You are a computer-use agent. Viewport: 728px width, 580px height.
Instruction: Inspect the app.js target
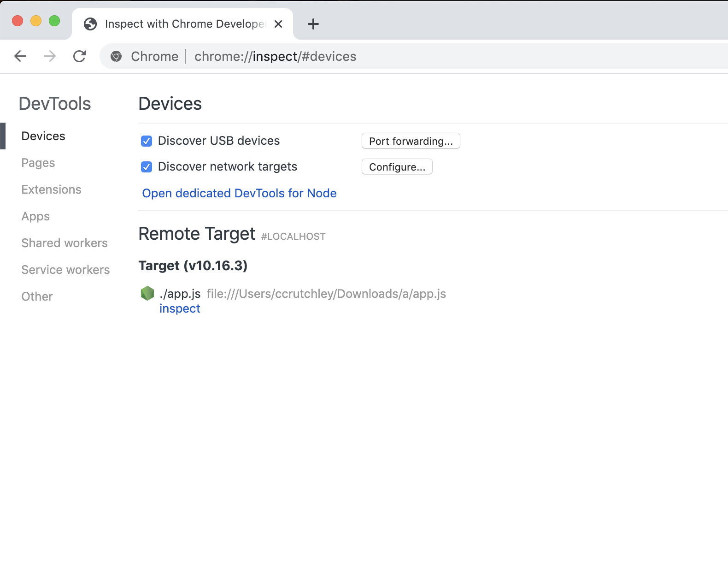[x=180, y=308]
